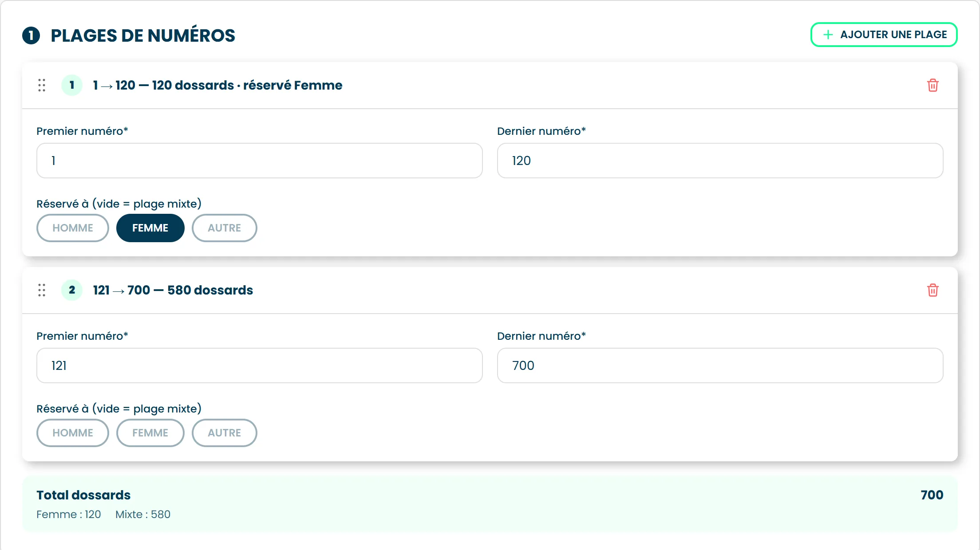The width and height of the screenshot is (980, 550).
Task: Delete range 2 with its trash icon
Action: (933, 290)
